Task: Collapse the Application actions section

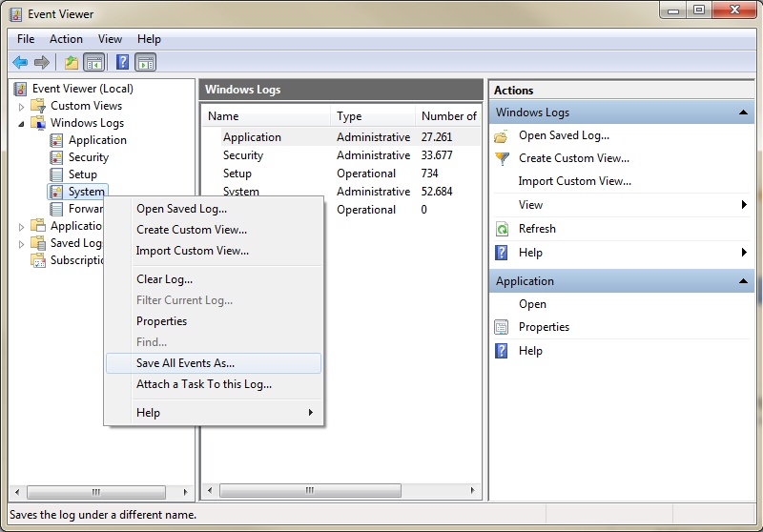Action: pos(743,281)
